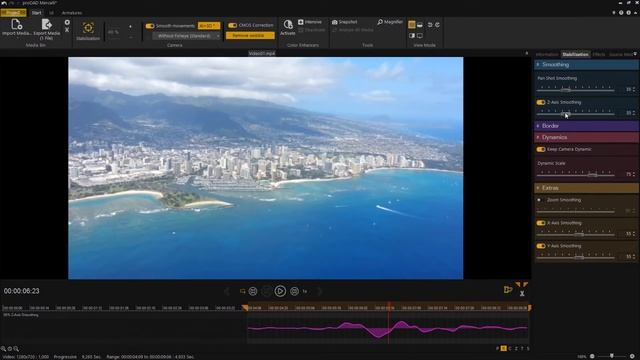Open the Source Video panel tab
The image size is (640, 360).
tap(620, 54)
